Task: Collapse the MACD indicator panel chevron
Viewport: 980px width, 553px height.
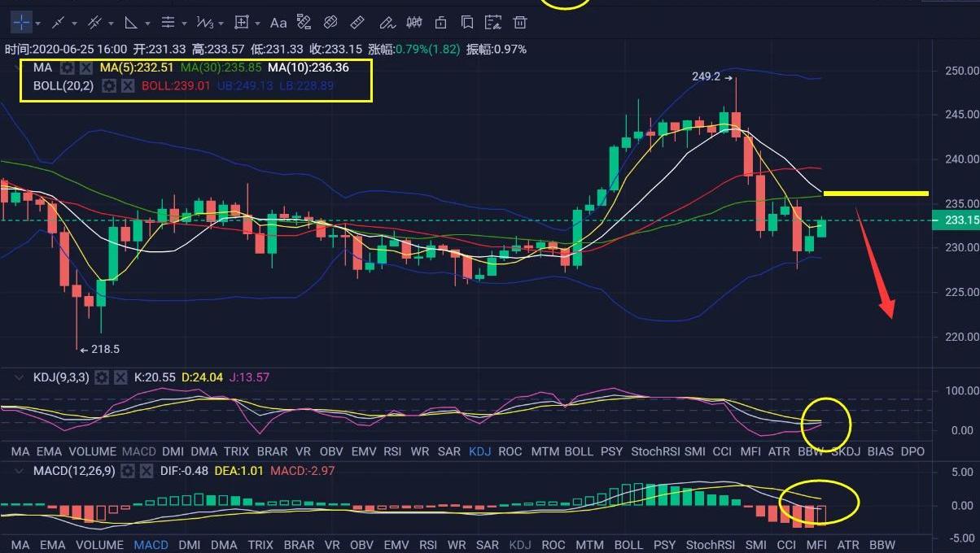Action: (x=20, y=471)
